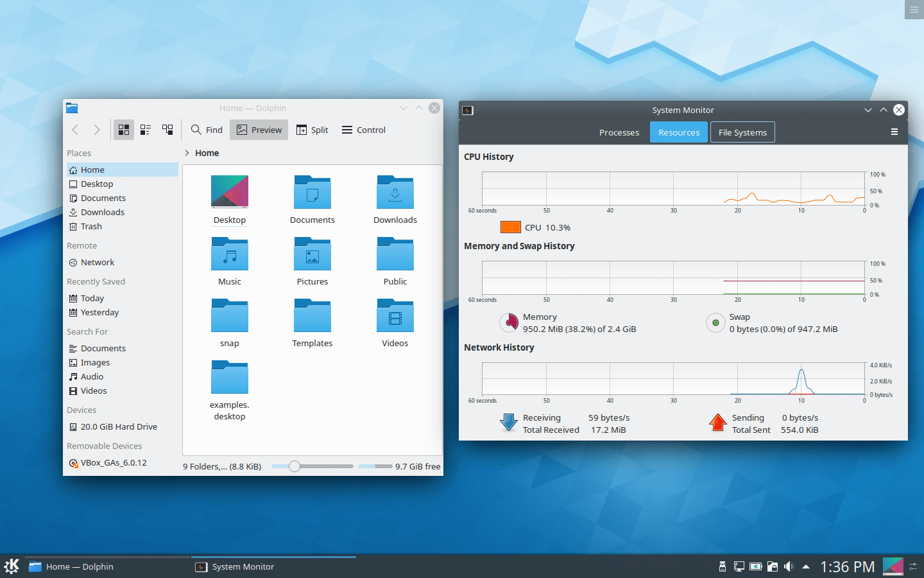The height and width of the screenshot is (578, 924).
Task: Open the Videos folder in Dolphin
Action: pos(395,316)
